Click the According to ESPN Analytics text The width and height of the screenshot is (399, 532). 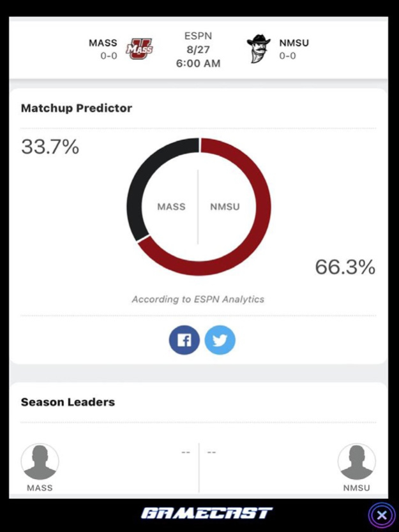[x=198, y=299]
